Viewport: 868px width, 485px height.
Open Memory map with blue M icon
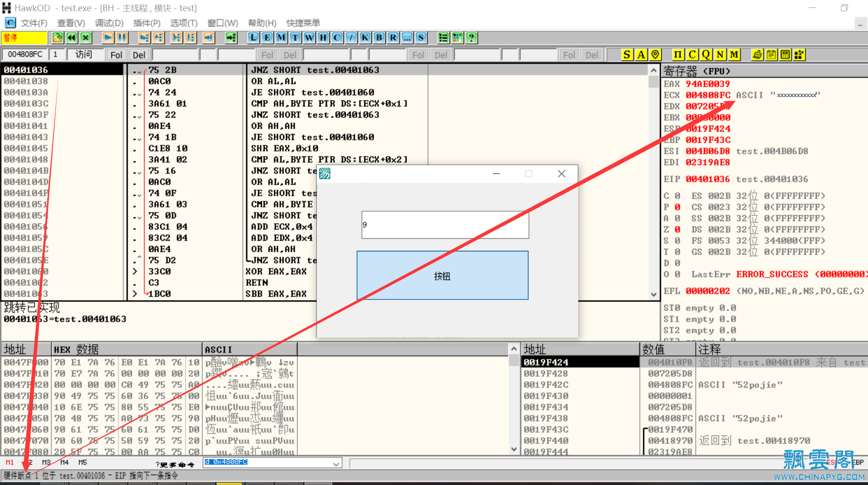point(281,38)
